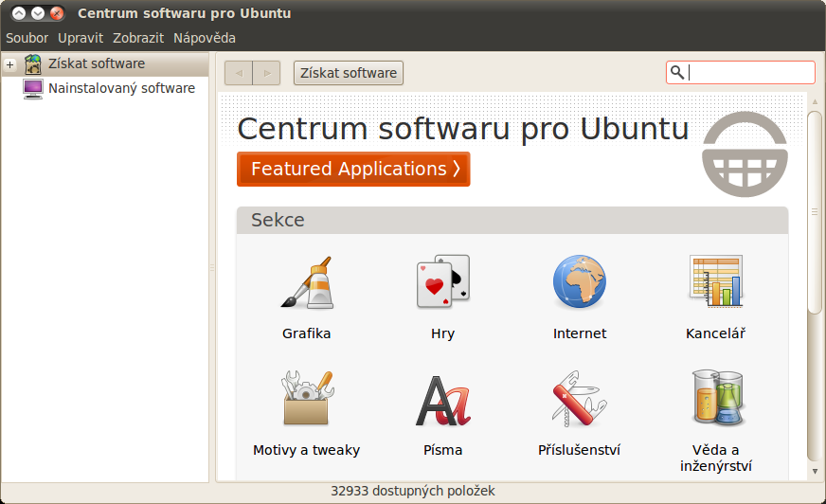This screenshot has height=504, width=826.
Task: Click the Motivy a tweaky label
Action: pos(307,450)
